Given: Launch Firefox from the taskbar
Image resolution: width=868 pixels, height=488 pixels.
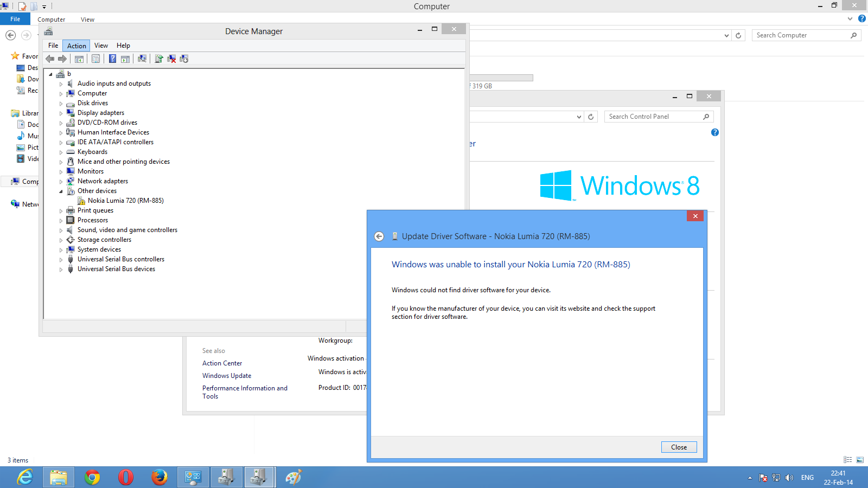Looking at the screenshot, I should (x=159, y=477).
